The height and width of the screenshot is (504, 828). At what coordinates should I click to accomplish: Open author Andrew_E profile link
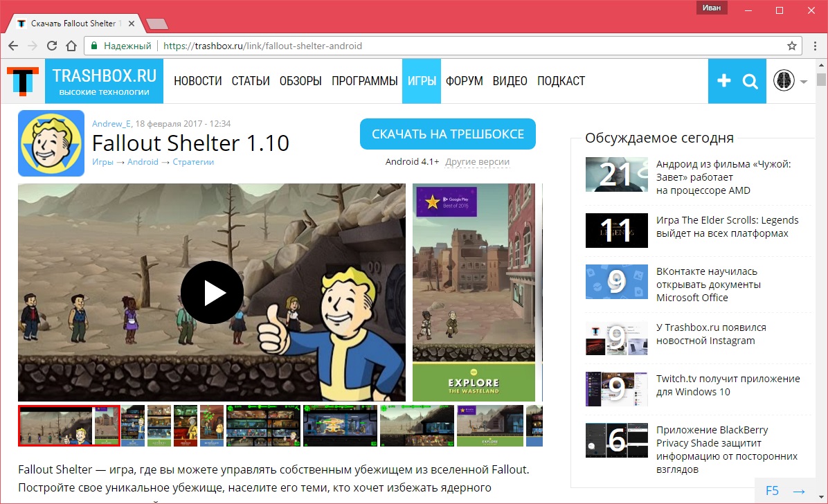tap(111, 124)
